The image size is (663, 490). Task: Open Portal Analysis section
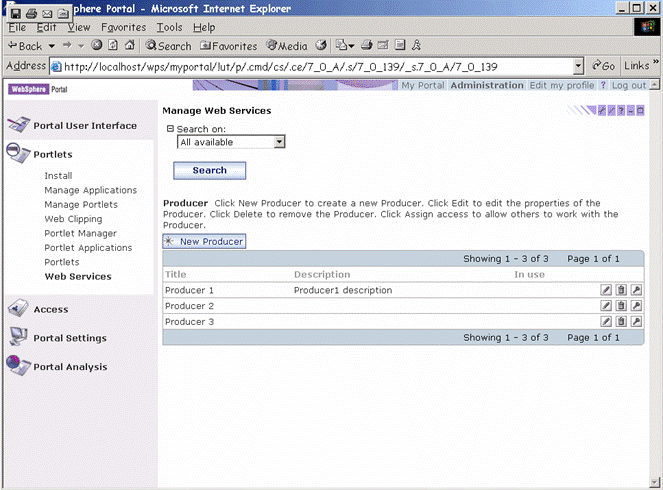70,367
